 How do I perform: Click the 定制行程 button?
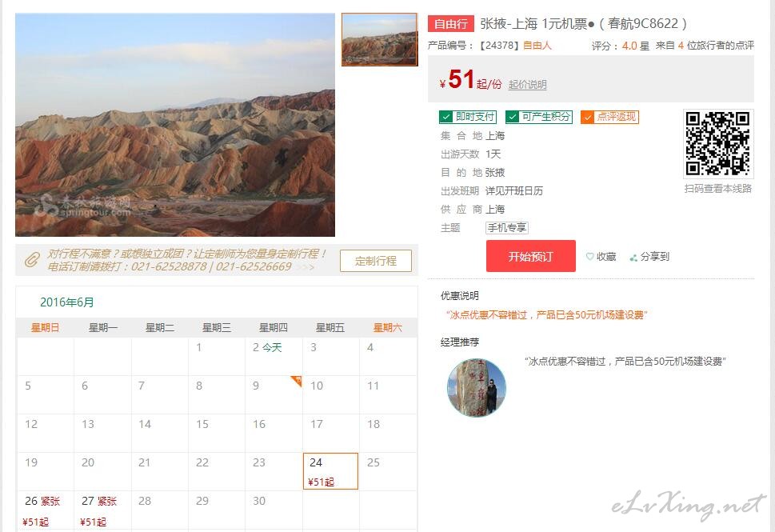point(376,261)
